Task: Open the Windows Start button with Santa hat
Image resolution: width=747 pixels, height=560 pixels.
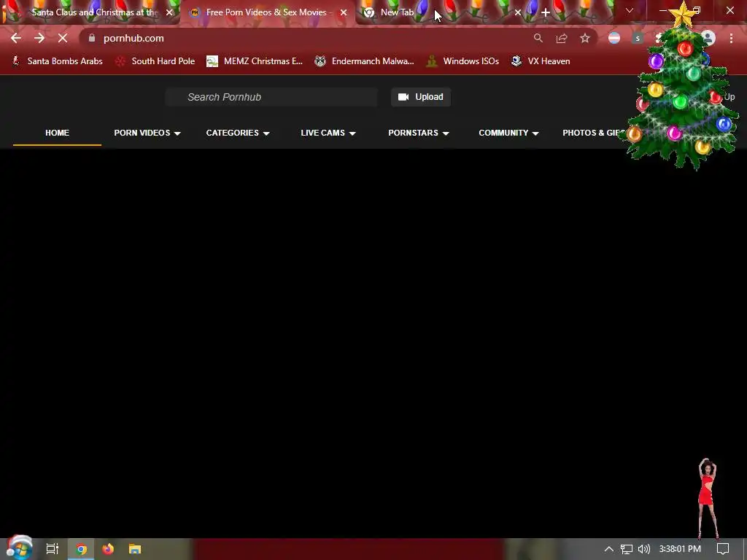Action: [19, 548]
